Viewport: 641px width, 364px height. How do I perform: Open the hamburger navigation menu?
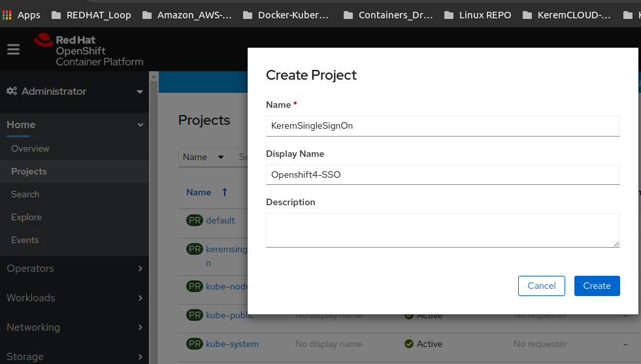13,50
